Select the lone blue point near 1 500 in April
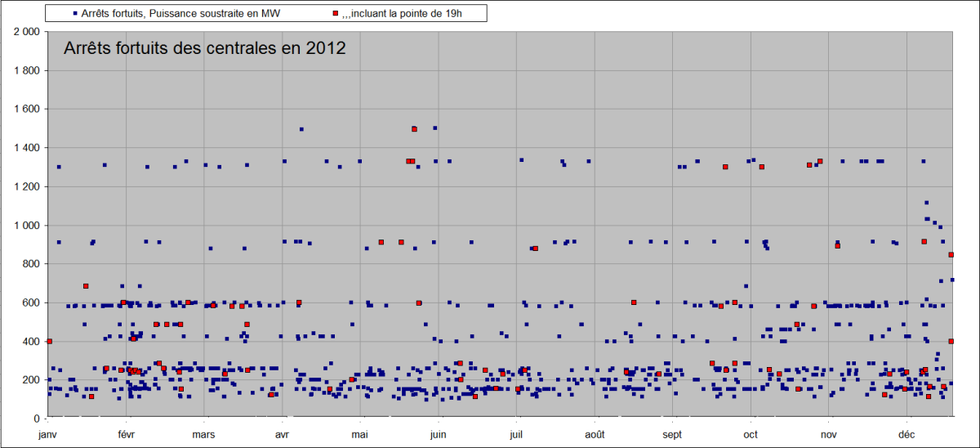980x448 pixels. point(301,129)
